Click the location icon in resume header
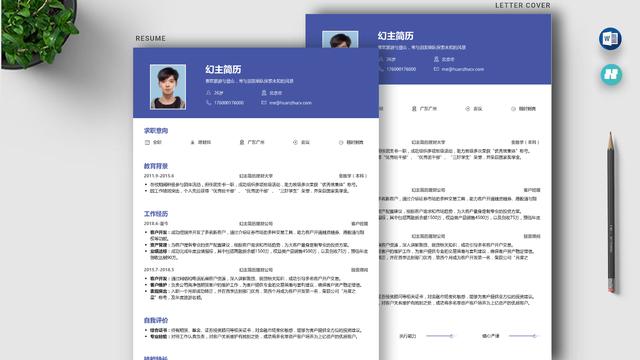Viewport: 640px width, 360px height. coord(264,93)
